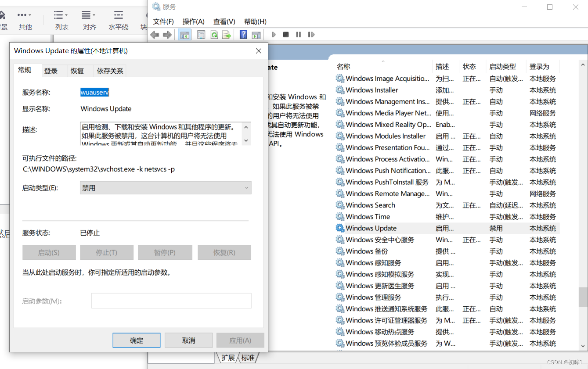Select the 标准 view tab at bottom
This screenshot has width=588, height=369.
tap(248, 358)
